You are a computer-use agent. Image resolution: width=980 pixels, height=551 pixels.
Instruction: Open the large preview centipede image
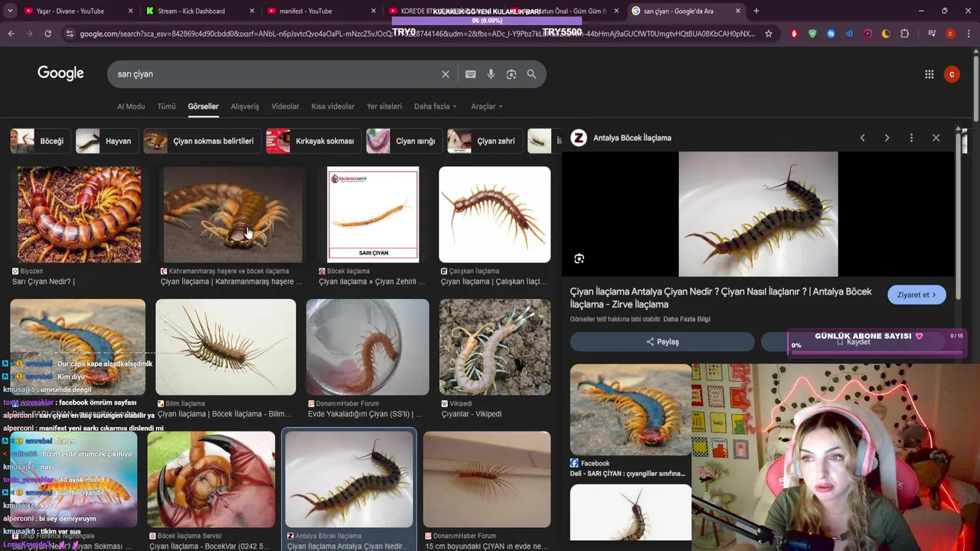click(x=758, y=214)
